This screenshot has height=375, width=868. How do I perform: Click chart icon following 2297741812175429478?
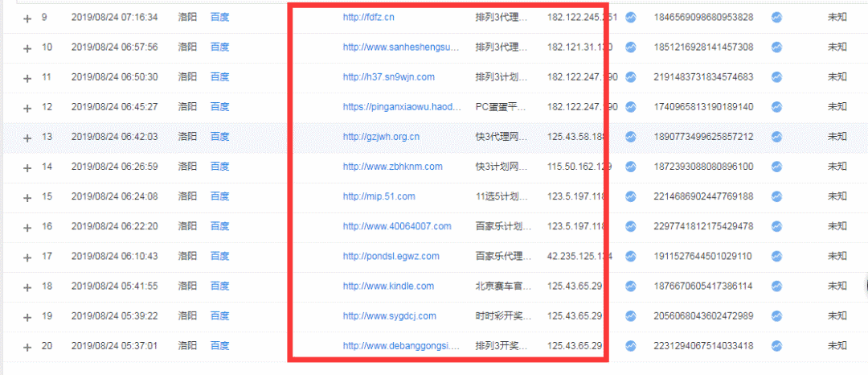776,226
